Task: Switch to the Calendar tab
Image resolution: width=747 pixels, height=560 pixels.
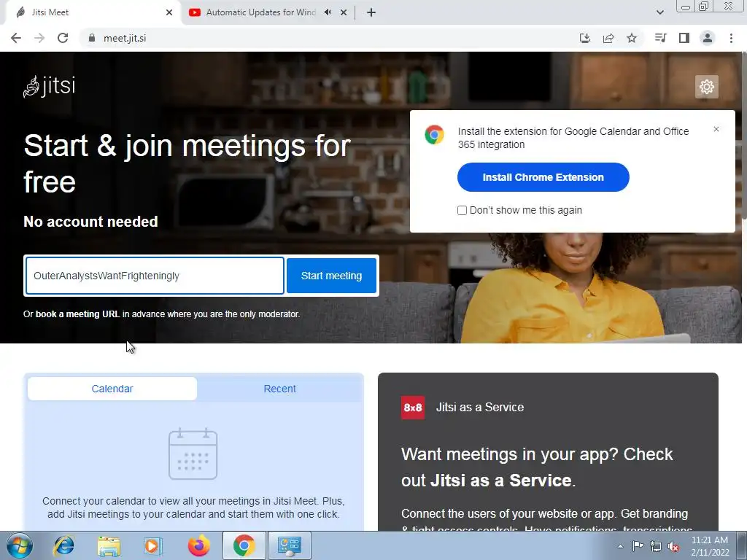Action: (x=112, y=389)
